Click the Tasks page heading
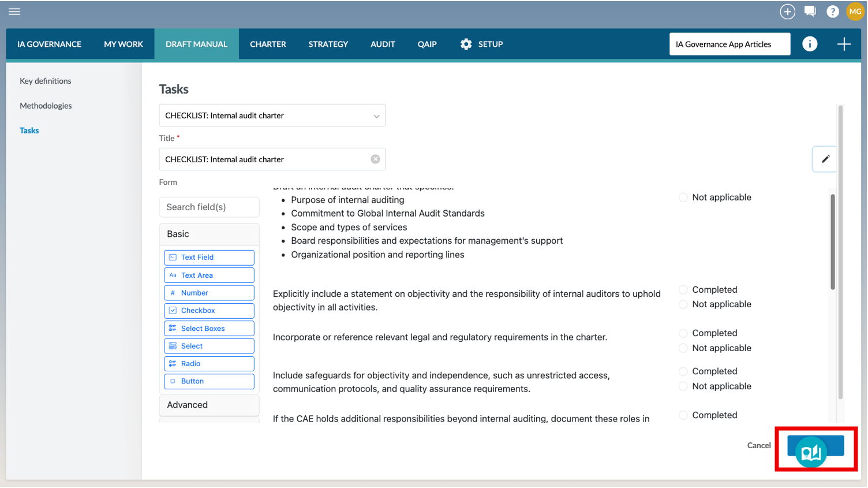 (174, 89)
